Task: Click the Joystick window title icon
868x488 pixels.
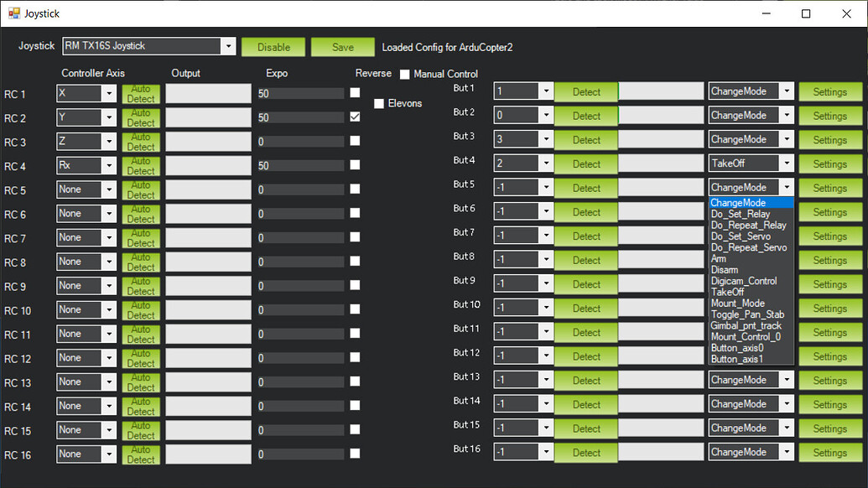Action: click(13, 13)
